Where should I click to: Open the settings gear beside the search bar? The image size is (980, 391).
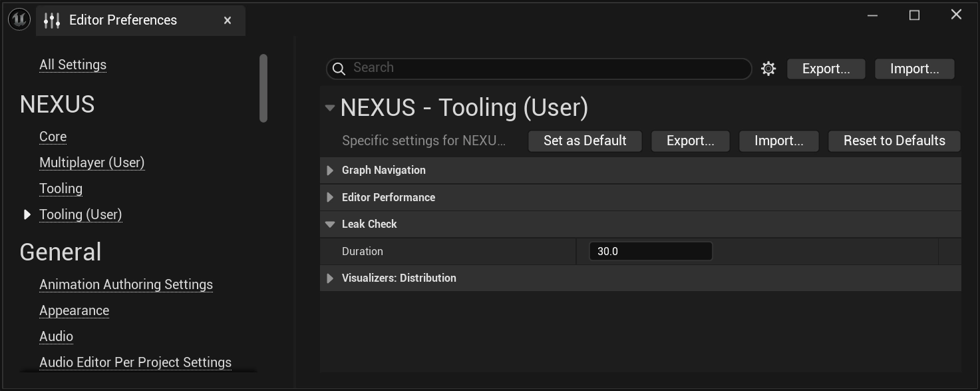pos(768,68)
